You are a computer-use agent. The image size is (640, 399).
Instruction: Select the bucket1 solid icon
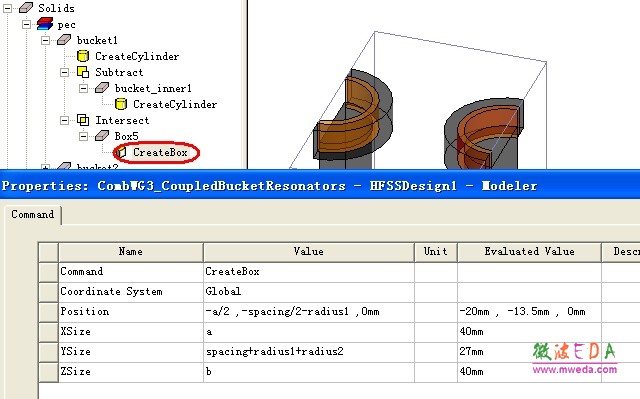click(x=64, y=40)
